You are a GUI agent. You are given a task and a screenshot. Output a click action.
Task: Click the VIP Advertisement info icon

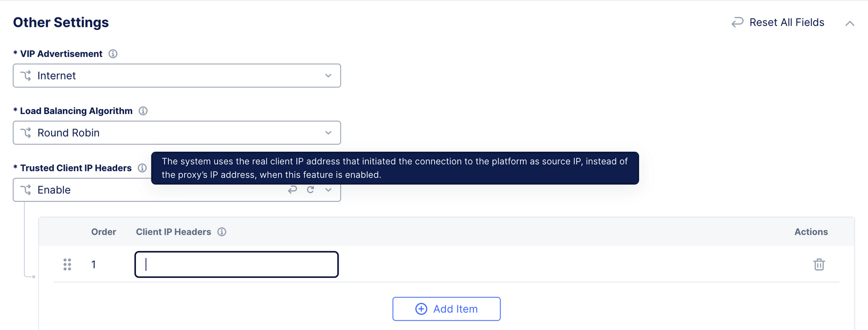click(x=113, y=54)
